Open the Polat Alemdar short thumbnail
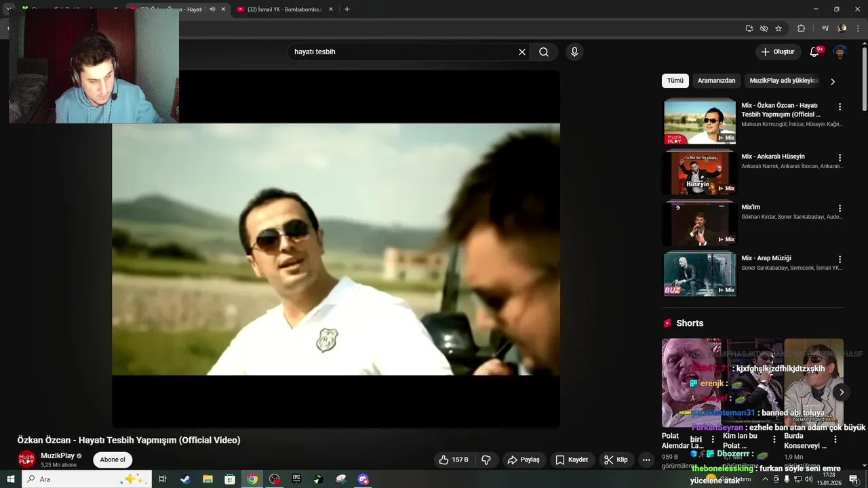This screenshot has height=488, width=868. 690,383
